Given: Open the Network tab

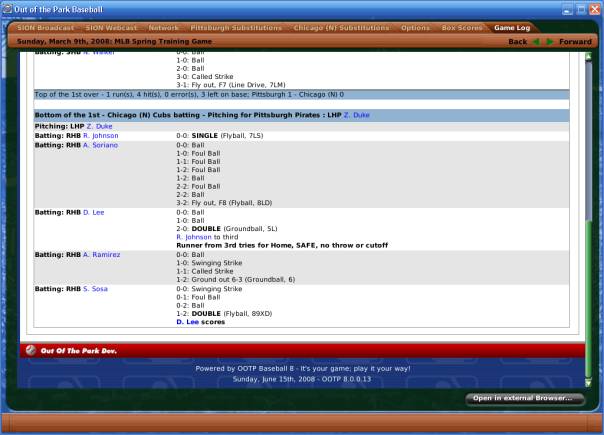Looking at the screenshot, I should click(163, 28).
